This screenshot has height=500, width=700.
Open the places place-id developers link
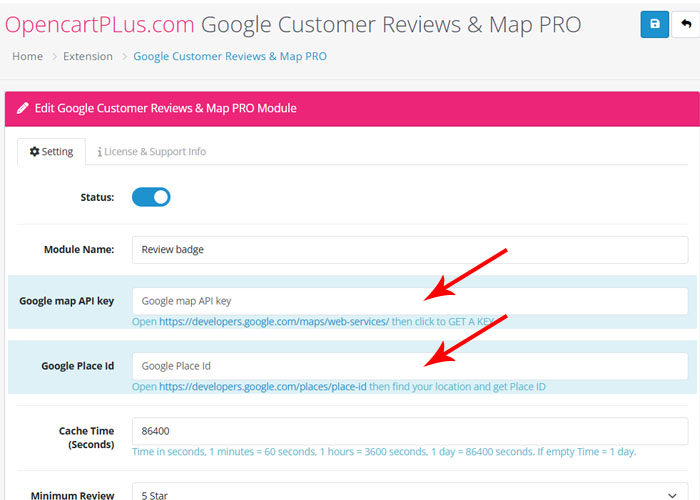[263, 387]
